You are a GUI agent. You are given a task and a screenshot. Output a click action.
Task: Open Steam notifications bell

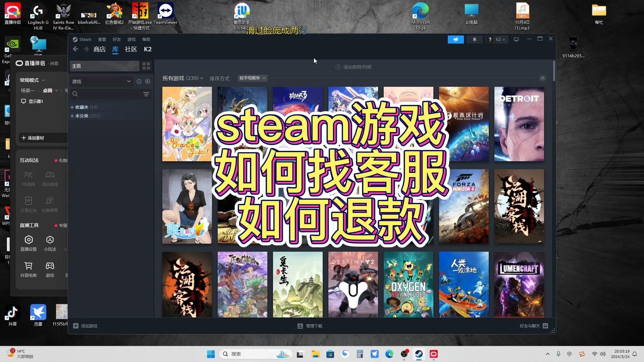(x=474, y=40)
